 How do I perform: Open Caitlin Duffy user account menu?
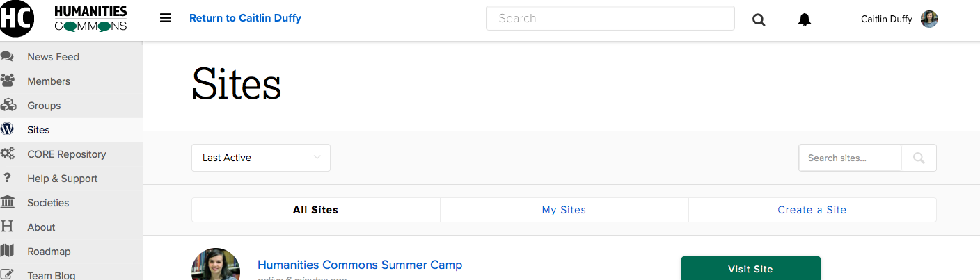click(899, 19)
